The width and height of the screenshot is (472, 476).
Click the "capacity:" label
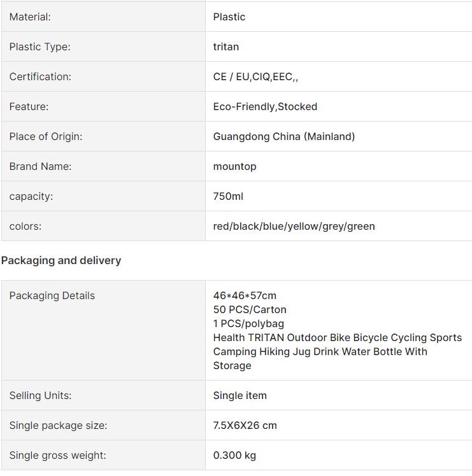click(31, 197)
